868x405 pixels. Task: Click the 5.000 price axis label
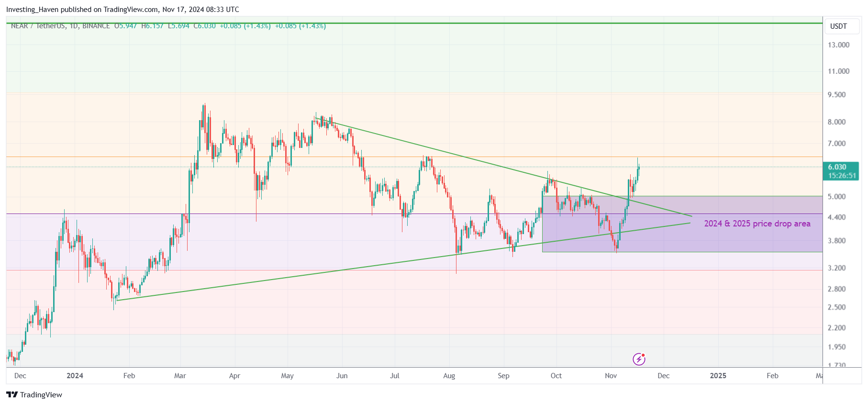pos(837,197)
